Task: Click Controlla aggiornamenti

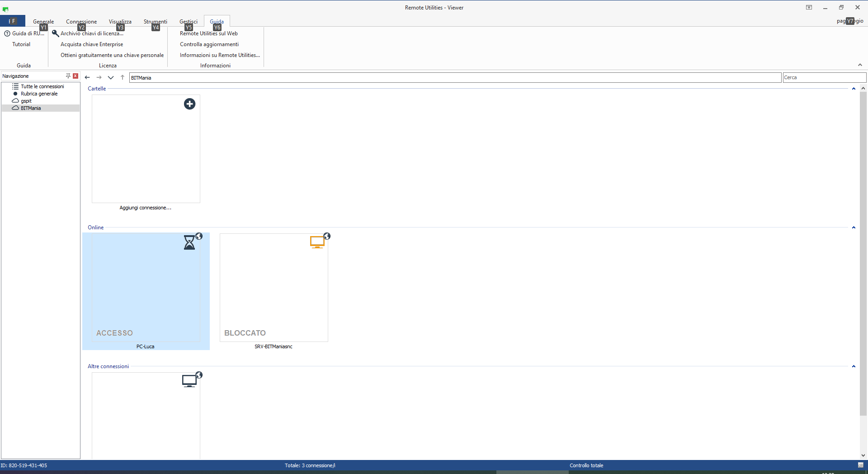Action: [x=209, y=44]
